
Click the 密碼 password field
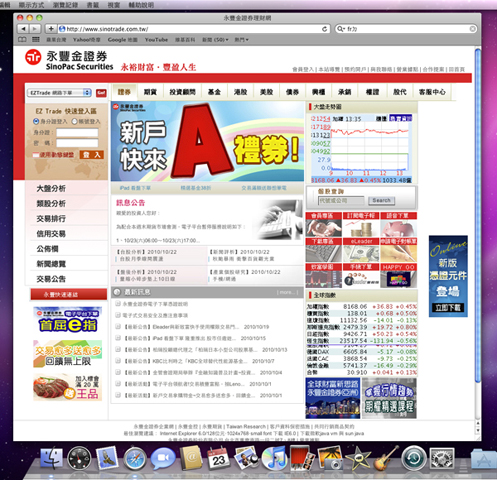tap(77, 143)
